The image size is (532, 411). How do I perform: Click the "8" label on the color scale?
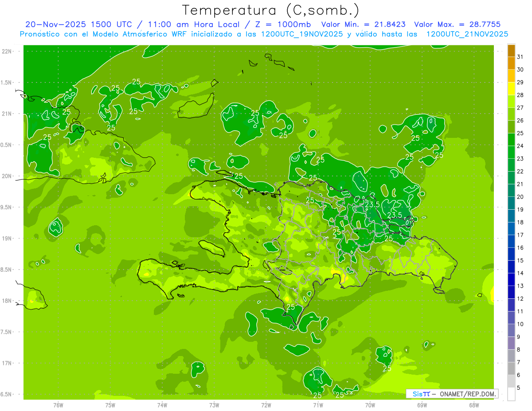pyautogui.click(x=519, y=350)
